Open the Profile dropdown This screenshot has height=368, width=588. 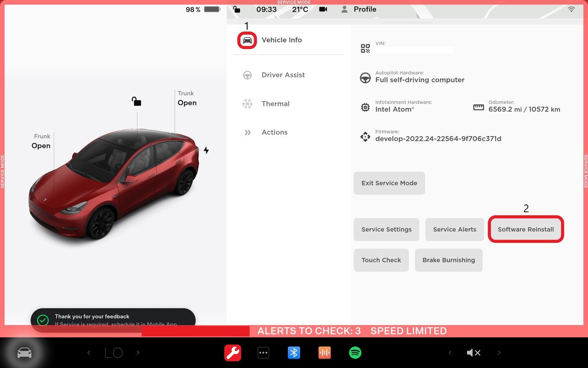click(359, 9)
